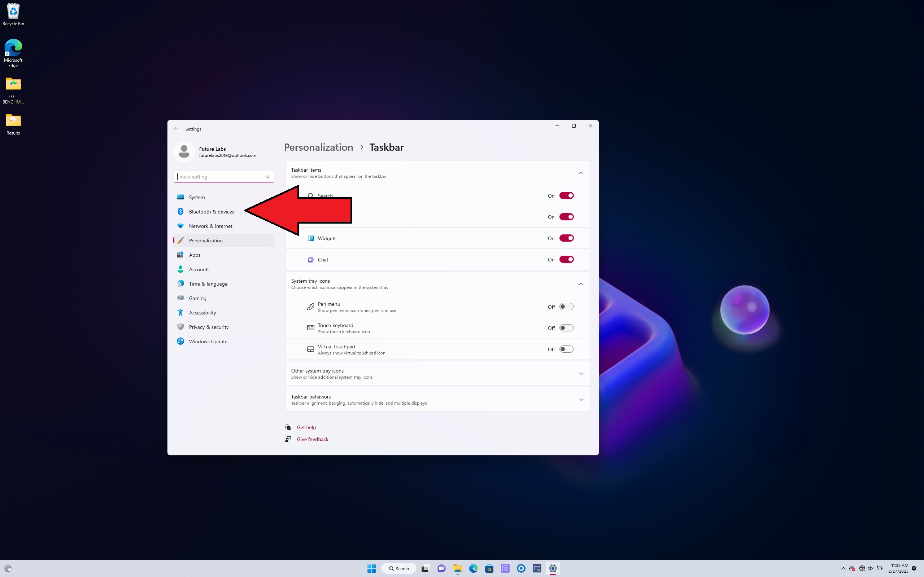Screen dimensions: 924x577
Task: Toggle the Widgets taskbar item Off
Action: coord(567,238)
